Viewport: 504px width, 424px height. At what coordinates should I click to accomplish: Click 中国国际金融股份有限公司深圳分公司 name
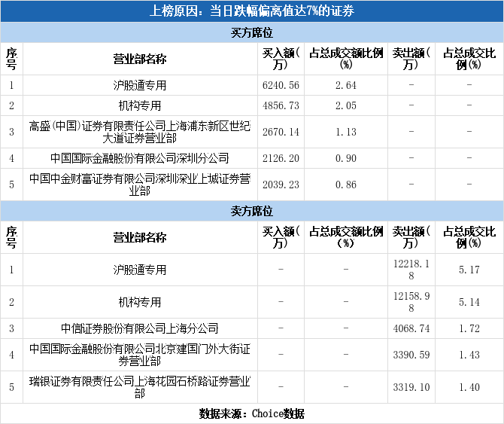click(140, 158)
